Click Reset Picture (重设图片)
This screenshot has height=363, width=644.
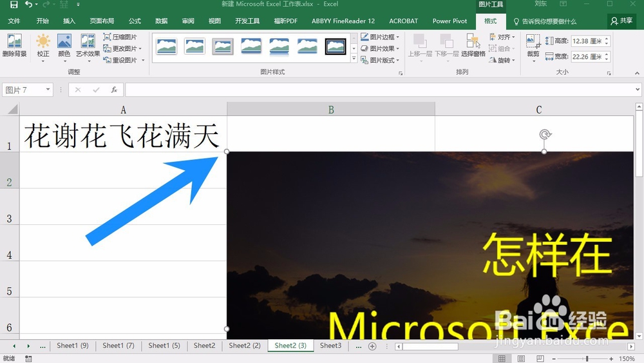[124, 60]
